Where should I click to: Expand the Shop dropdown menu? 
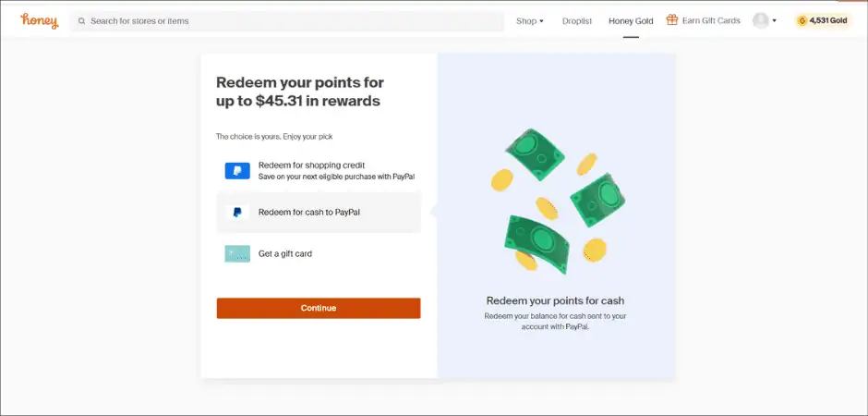pyautogui.click(x=530, y=21)
